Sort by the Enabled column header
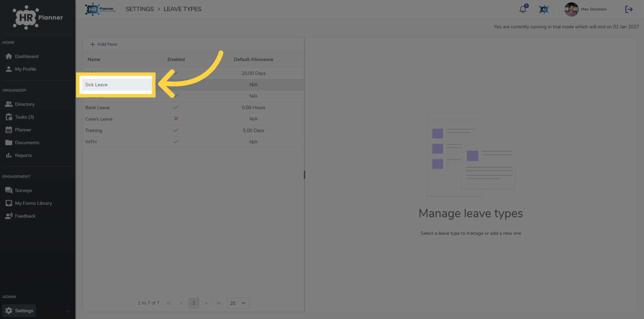 [x=176, y=59]
